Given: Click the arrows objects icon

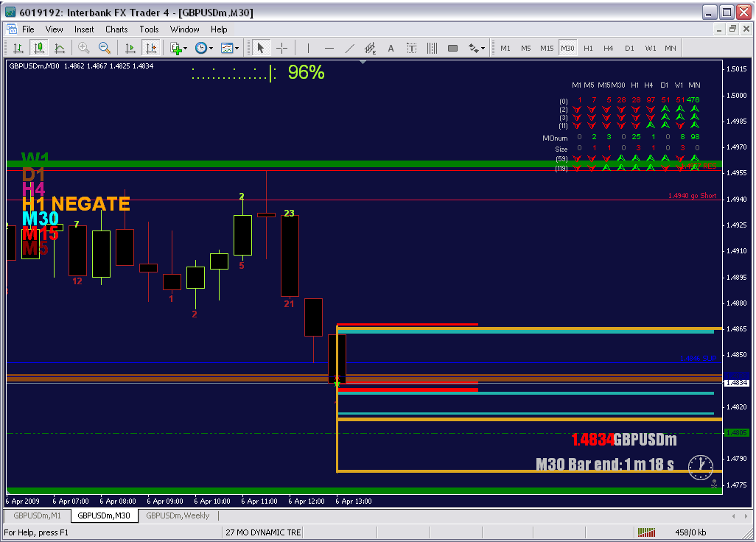Looking at the screenshot, I should point(473,48).
